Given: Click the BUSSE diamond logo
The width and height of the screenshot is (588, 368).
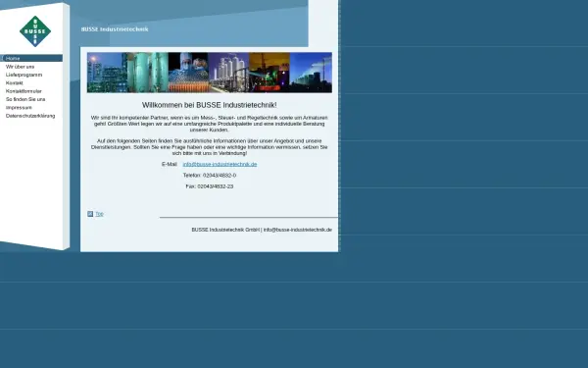Looking at the screenshot, I should (x=35, y=31).
